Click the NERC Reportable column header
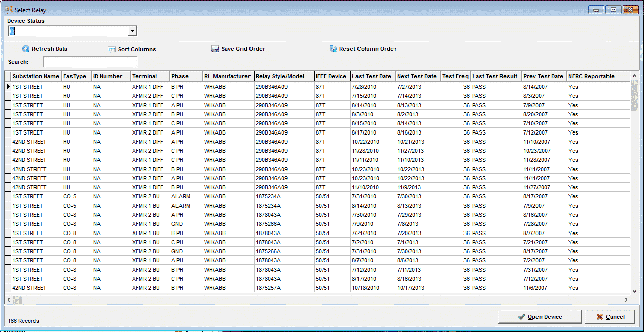Screen dimensions: 644x332 591,76
